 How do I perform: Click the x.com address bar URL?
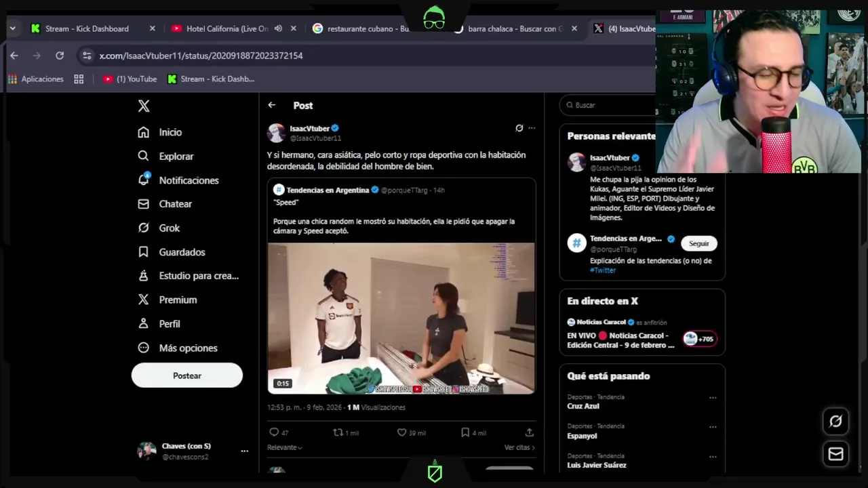(x=201, y=56)
